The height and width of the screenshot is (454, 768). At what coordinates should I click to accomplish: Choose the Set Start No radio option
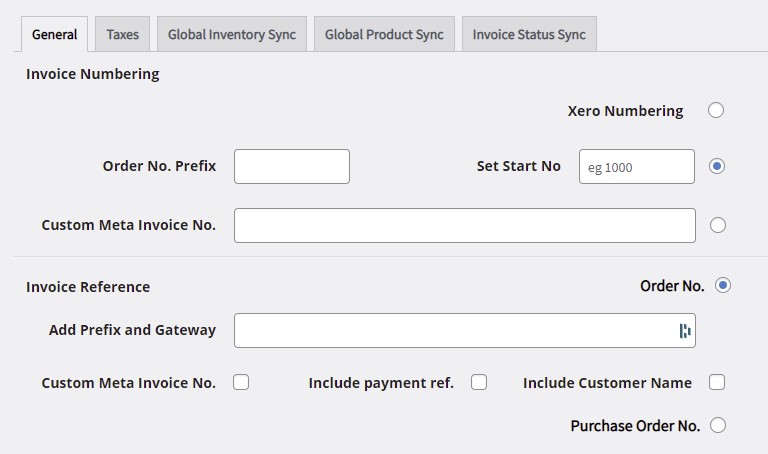(x=717, y=167)
